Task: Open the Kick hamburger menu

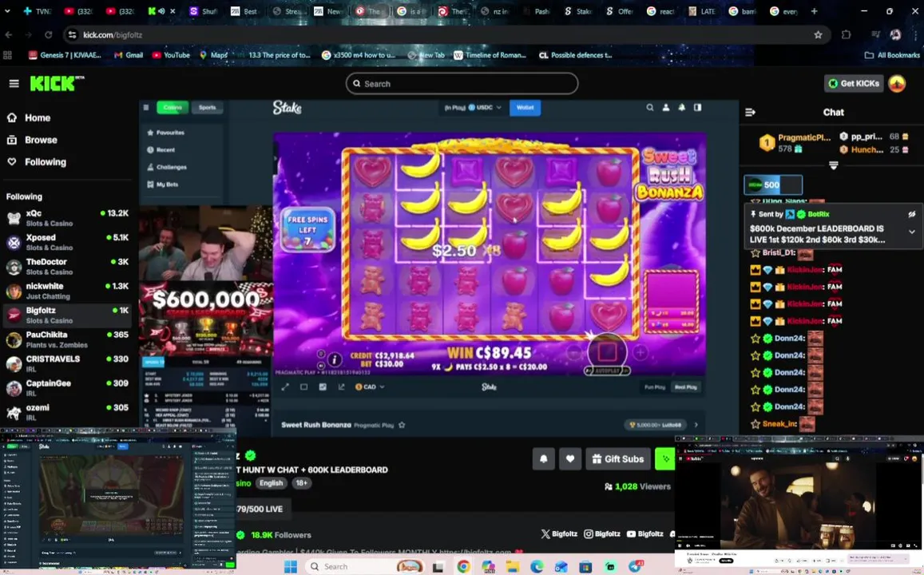Action: click(14, 84)
